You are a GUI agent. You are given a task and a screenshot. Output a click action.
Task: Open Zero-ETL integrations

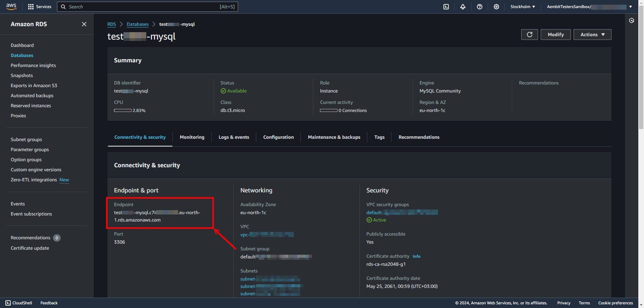coord(34,180)
